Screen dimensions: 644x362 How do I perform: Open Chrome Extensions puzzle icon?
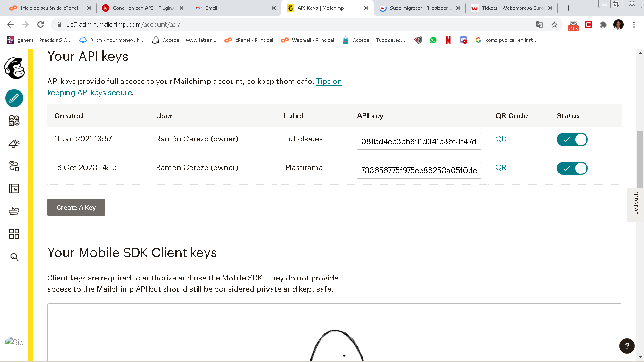tap(603, 25)
